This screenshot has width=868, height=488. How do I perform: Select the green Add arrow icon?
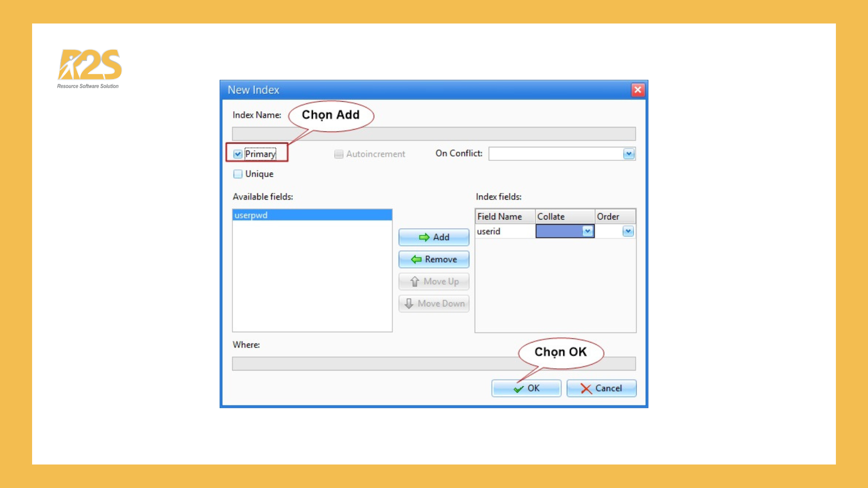point(424,237)
